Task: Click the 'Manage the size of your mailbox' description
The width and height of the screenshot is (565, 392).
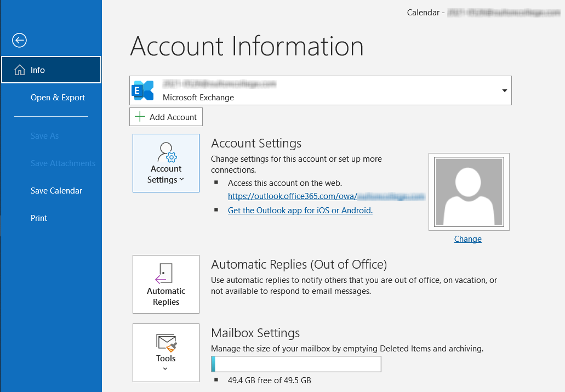Action: [347, 348]
